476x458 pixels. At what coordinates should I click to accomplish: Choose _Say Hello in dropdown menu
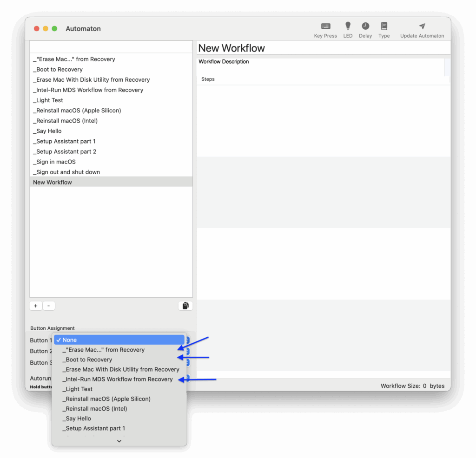[119, 418]
